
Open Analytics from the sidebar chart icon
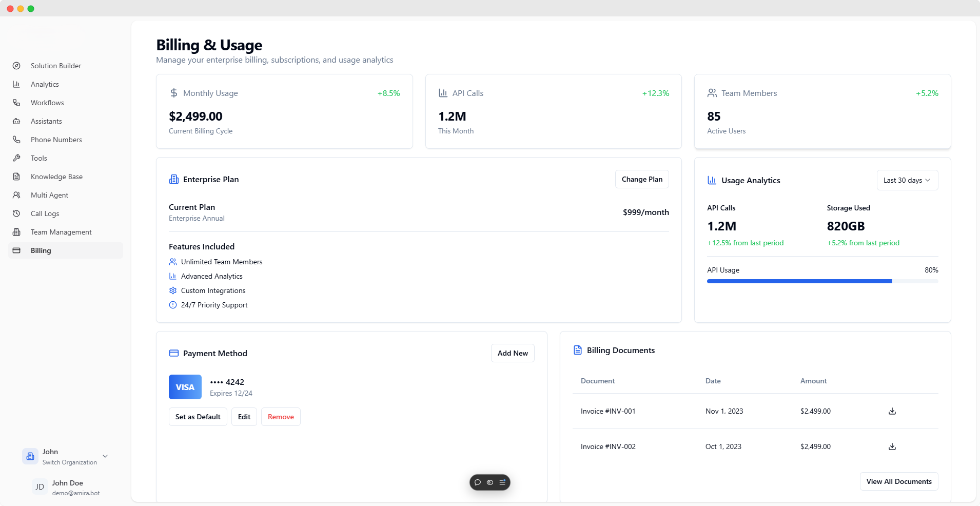pos(17,84)
